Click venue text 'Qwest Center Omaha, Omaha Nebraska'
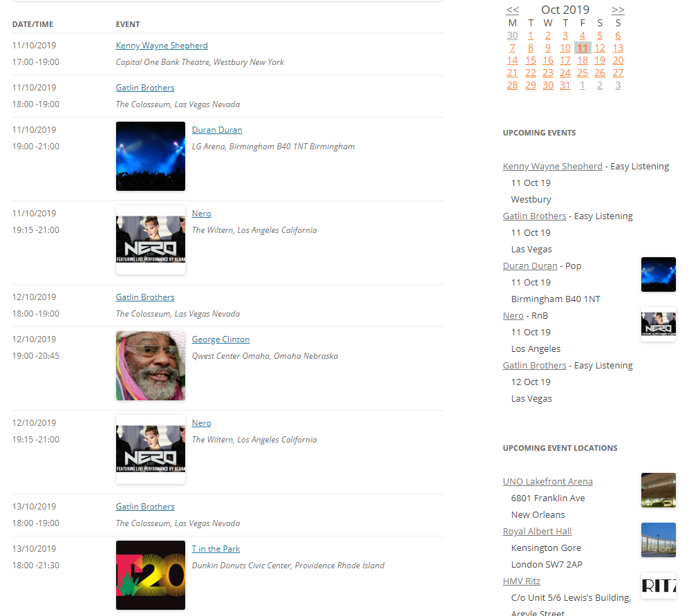This screenshot has width=698, height=616. click(265, 356)
